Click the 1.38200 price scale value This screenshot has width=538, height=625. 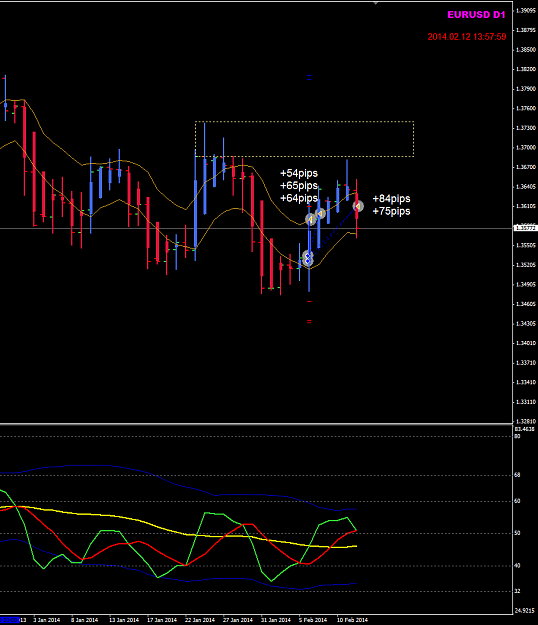525,69
